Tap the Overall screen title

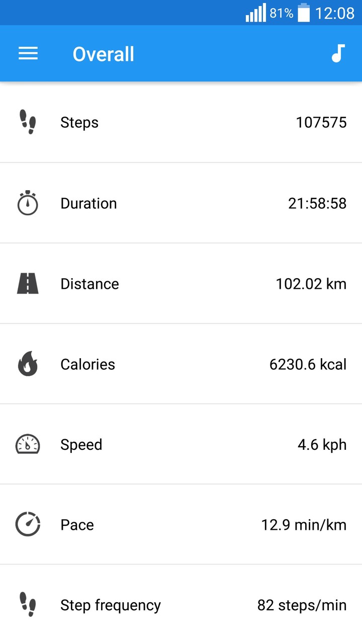pos(104,54)
